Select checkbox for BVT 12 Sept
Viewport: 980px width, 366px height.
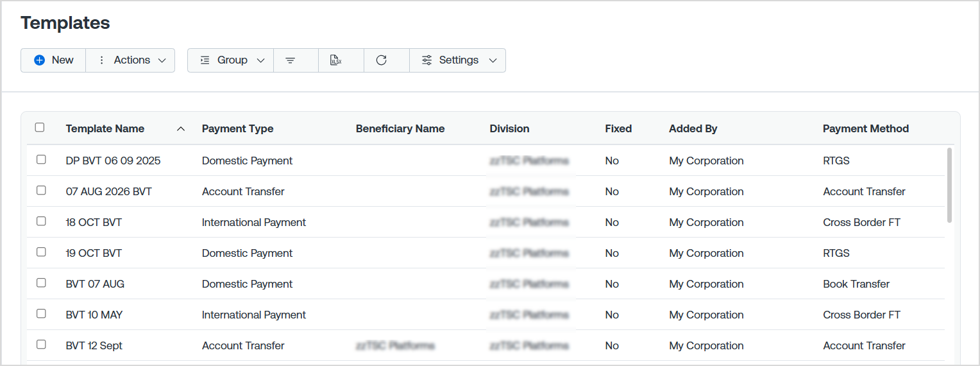click(41, 345)
